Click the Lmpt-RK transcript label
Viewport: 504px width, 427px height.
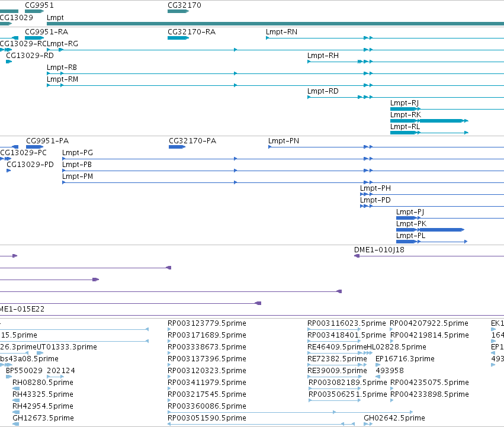point(405,115)
